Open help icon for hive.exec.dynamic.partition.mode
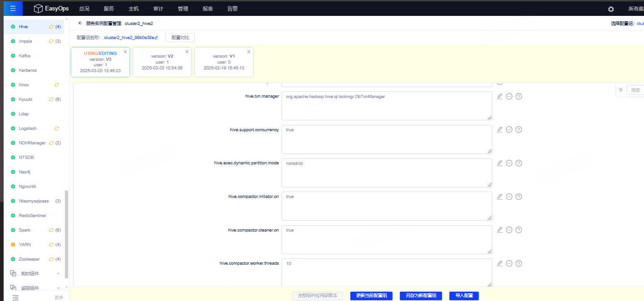644x301 pixels. pyautogui.click(x=518, y=163)
